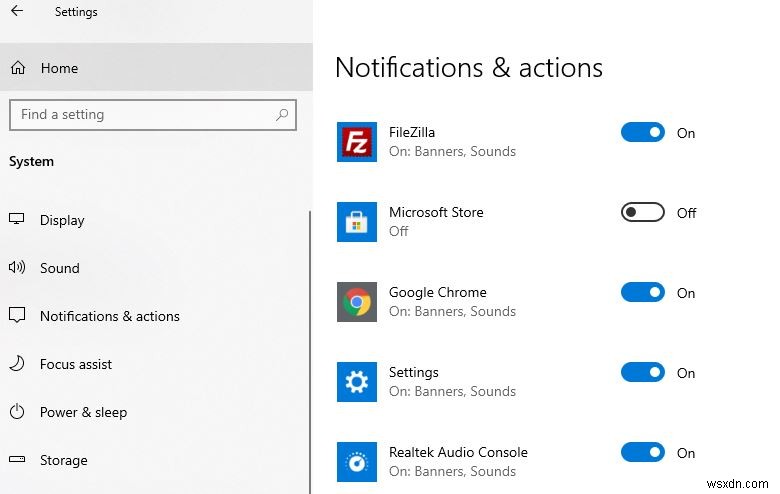
Task: Turn off FileZilla notifications toggle
Action: (x=643, y=133)
